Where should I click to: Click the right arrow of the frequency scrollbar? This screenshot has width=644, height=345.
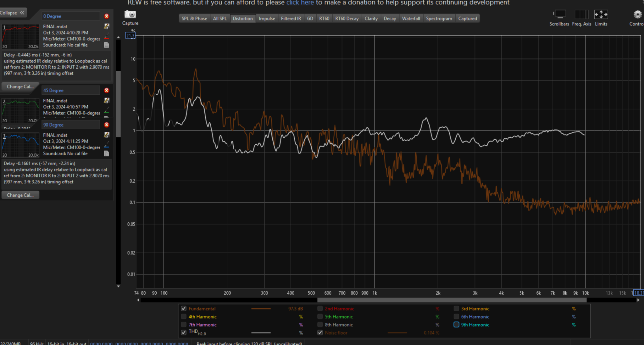[638, 300]
